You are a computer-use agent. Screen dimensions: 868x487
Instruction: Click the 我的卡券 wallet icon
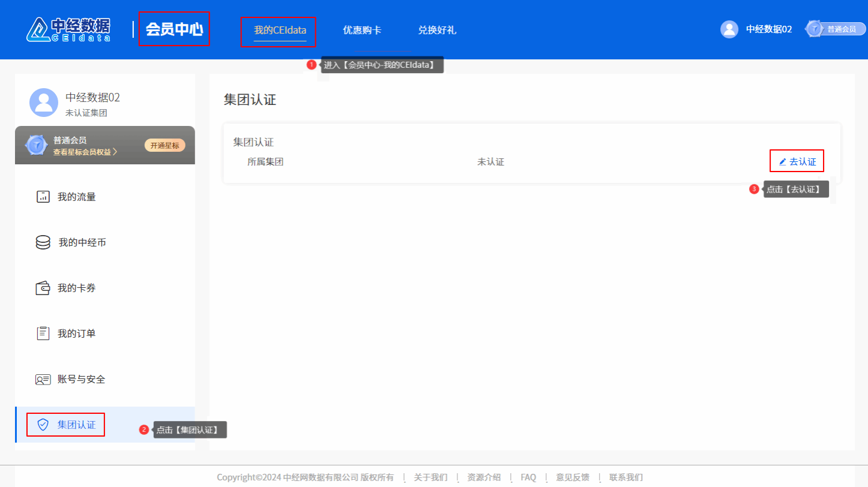point(43,288)
